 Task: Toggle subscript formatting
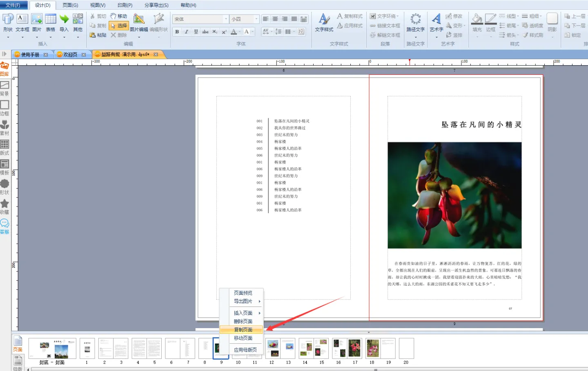(215, 31)
